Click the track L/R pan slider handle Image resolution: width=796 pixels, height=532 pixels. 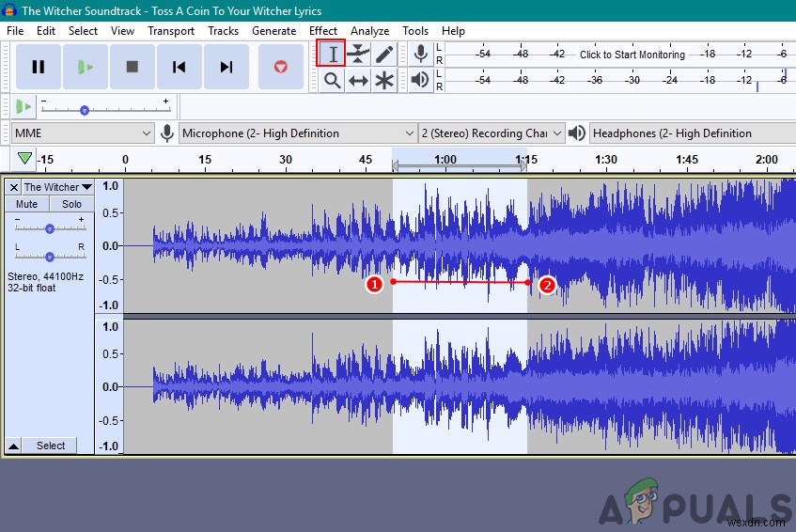49,257
